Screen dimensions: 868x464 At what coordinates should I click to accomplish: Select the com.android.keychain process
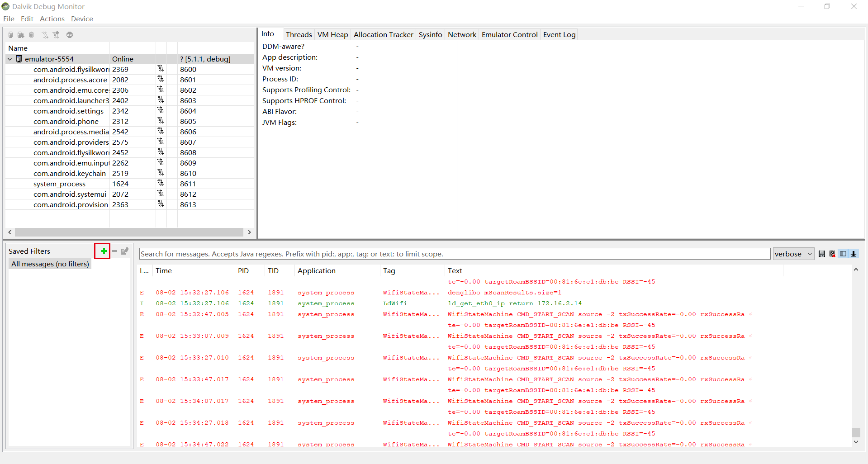point(130,173)
